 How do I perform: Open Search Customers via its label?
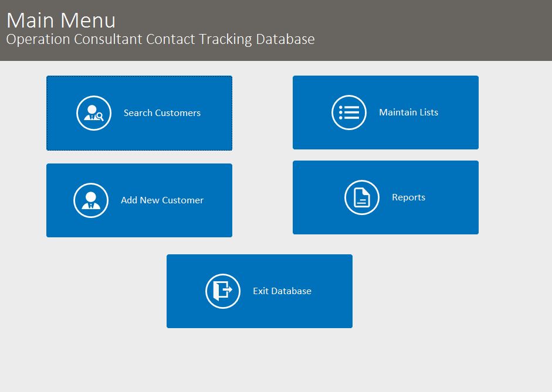(162, 113)
